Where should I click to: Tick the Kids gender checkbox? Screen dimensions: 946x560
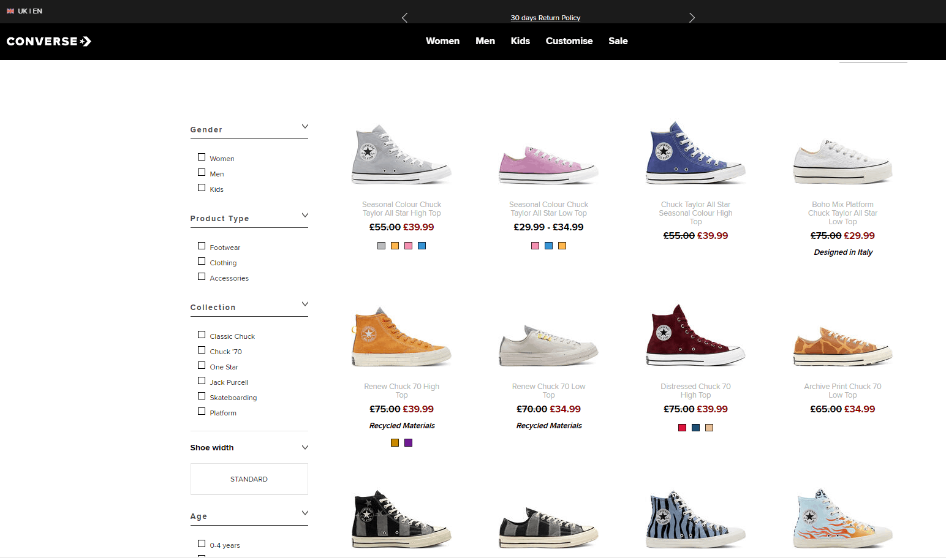pyautogui.click(x=202, y=187)
